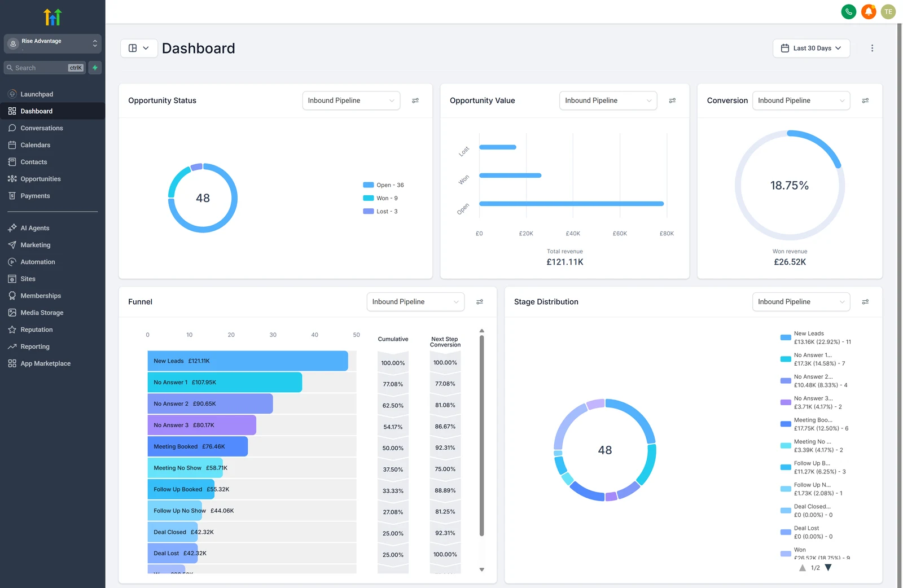Open the orange notifications bell
The height and width of the screenshot is (588, 903).
(869, 11)
